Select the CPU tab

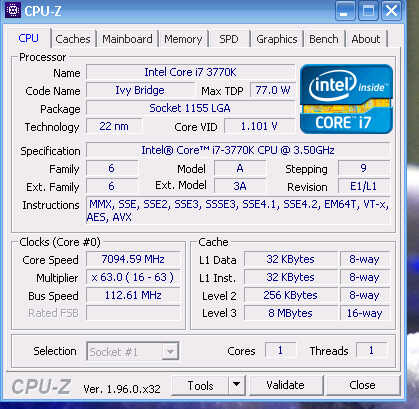pyautogui.click(x=29, y=38)
